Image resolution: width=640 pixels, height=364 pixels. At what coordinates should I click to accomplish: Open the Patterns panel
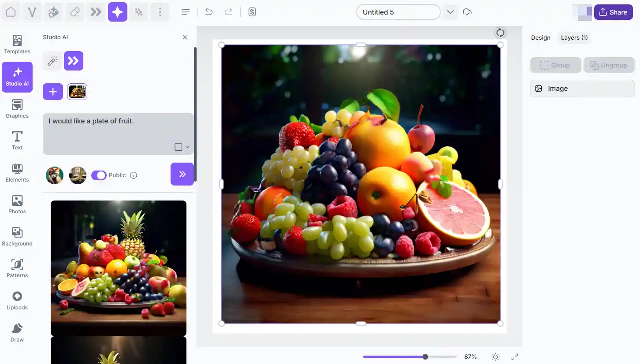coord(17,268)
